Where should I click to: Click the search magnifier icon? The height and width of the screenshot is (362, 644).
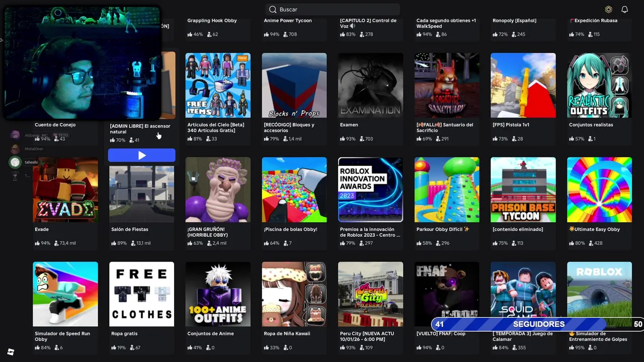pyautogui.click(x=273, y=10)
